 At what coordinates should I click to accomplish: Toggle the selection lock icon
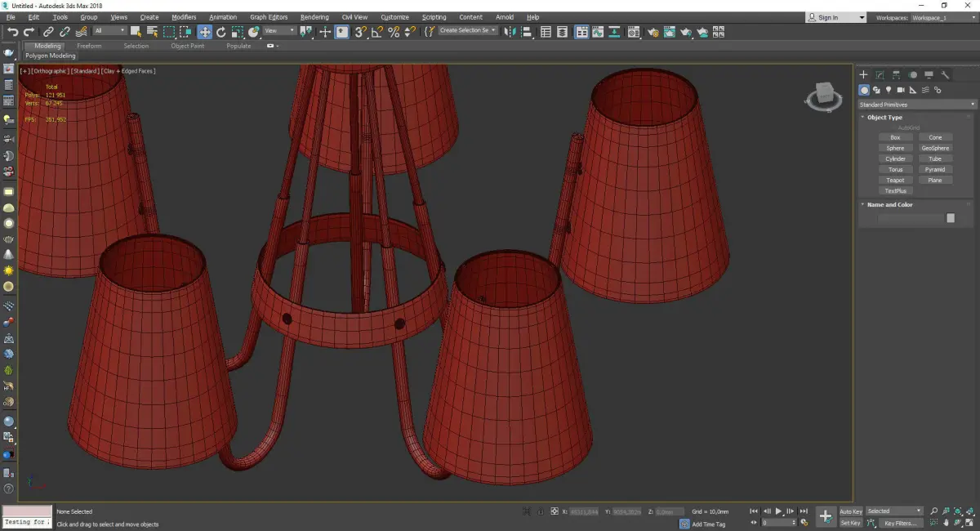pyautogui.click(x=539, y=511)
